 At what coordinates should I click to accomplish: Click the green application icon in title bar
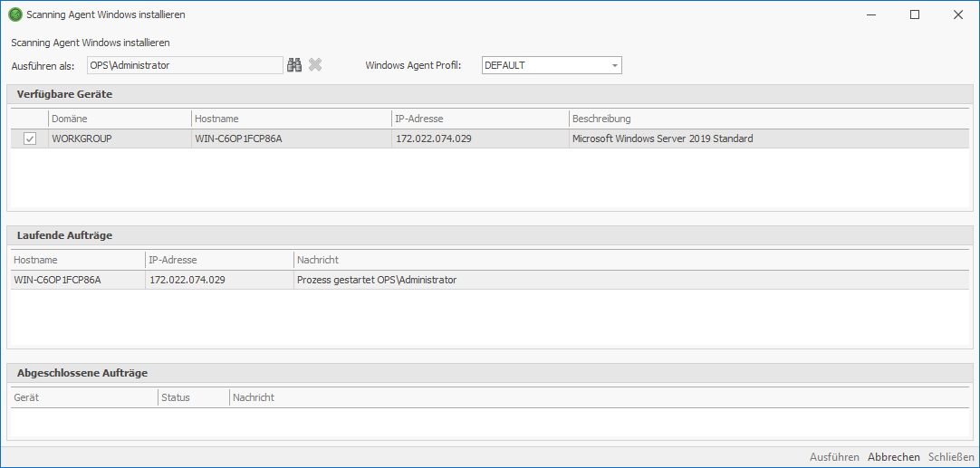point(14,14)
